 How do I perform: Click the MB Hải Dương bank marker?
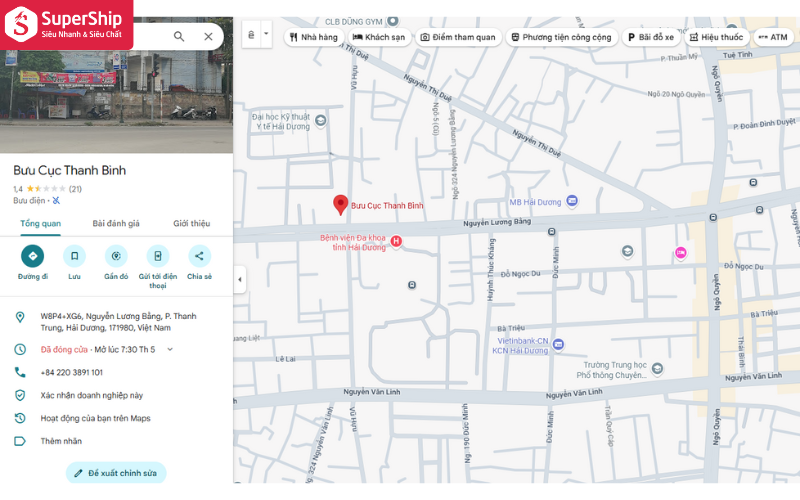[572, 201]
